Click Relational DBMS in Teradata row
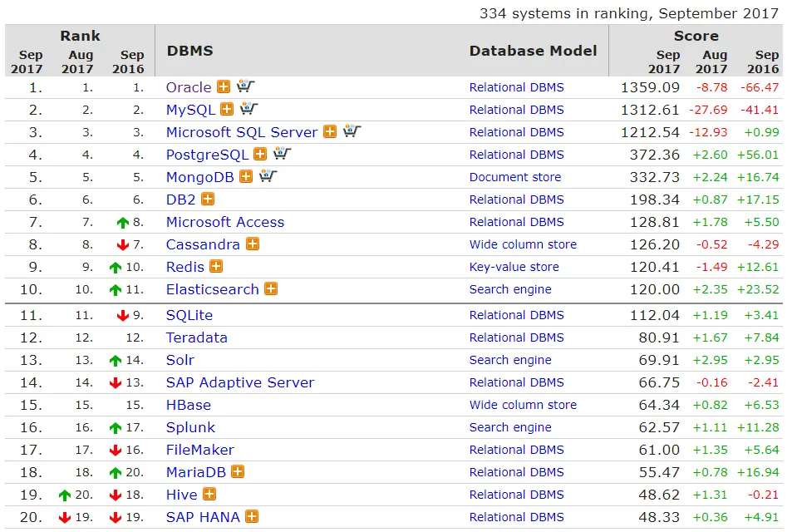The image size is (792, 532). (517, 337)
